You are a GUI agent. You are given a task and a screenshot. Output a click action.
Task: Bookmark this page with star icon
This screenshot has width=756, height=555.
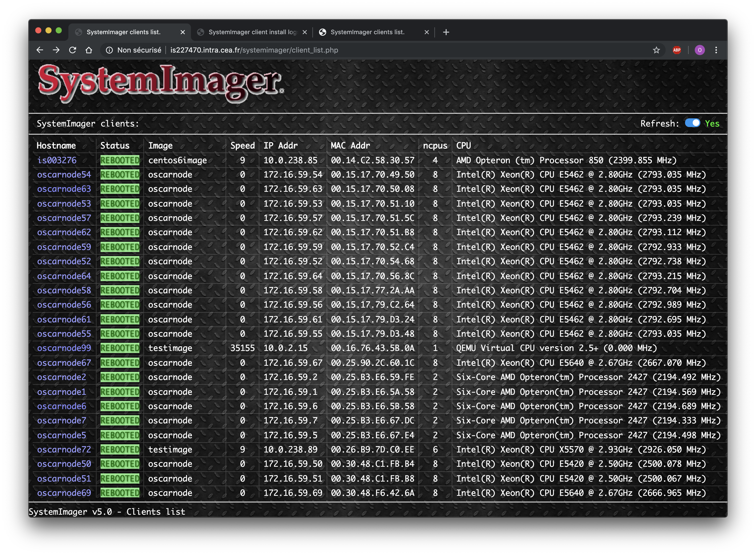[x=656, y=50]
